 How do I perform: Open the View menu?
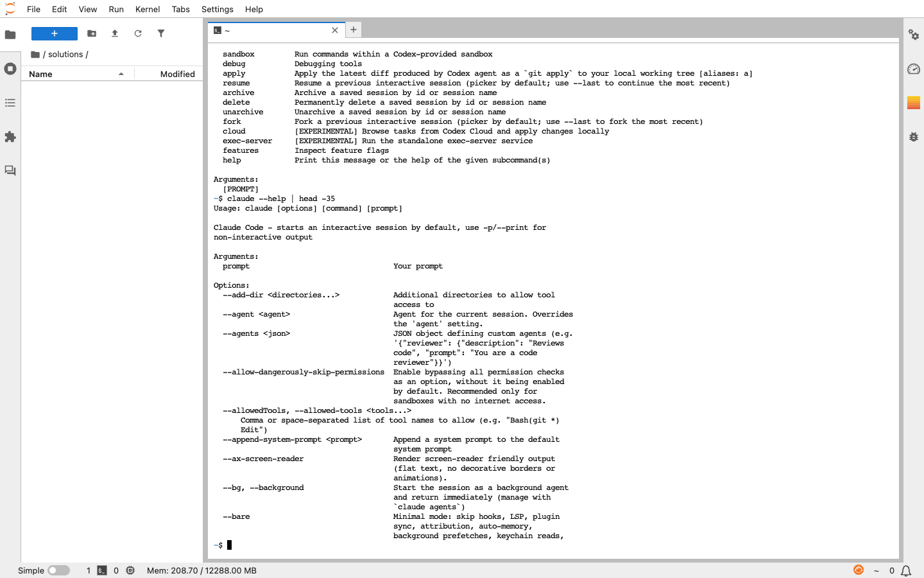[88, 9]
